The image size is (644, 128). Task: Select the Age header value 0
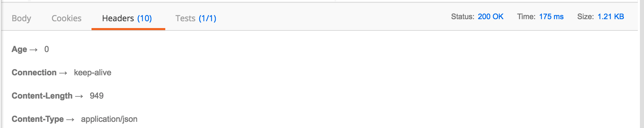(x=46, y=49)
